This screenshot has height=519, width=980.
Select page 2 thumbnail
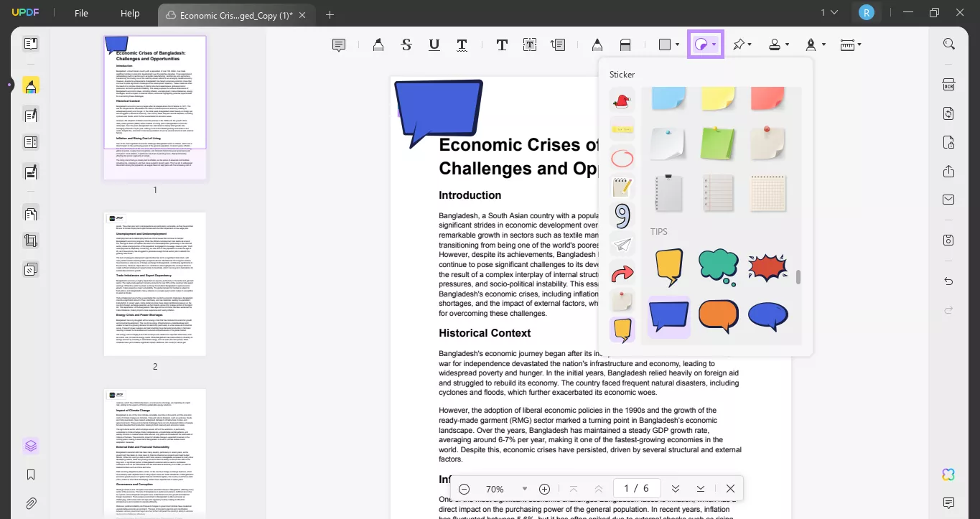point(155,284)
